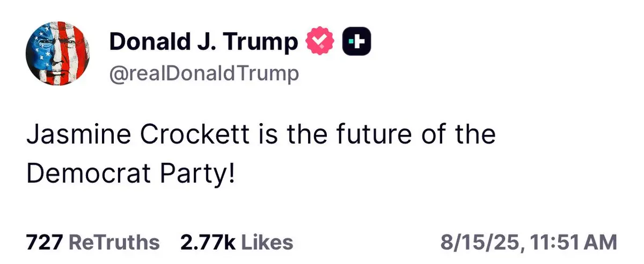Click the words "Democrat Party!" in the post

[131, 174]
